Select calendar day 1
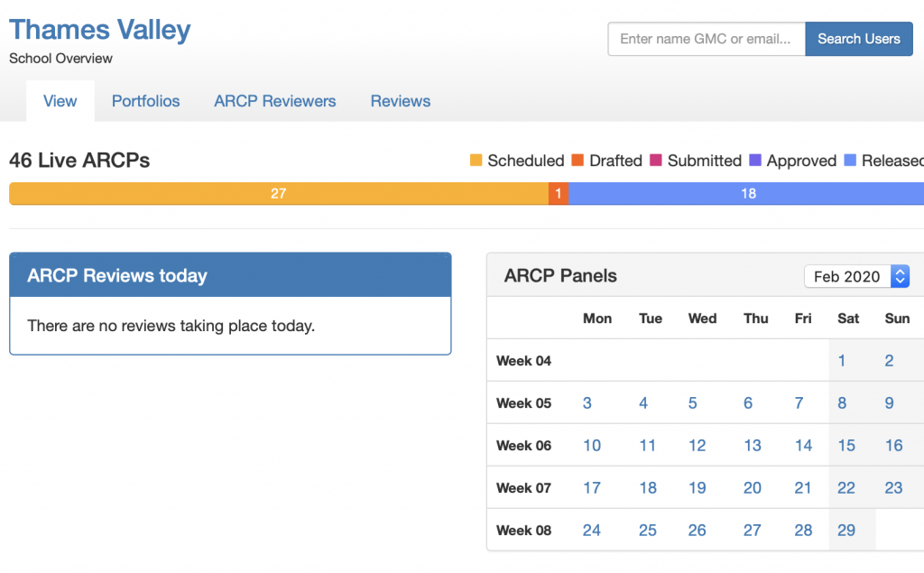Image resolution: width=924 pixels, height=573 pixels. click(842, 360)
